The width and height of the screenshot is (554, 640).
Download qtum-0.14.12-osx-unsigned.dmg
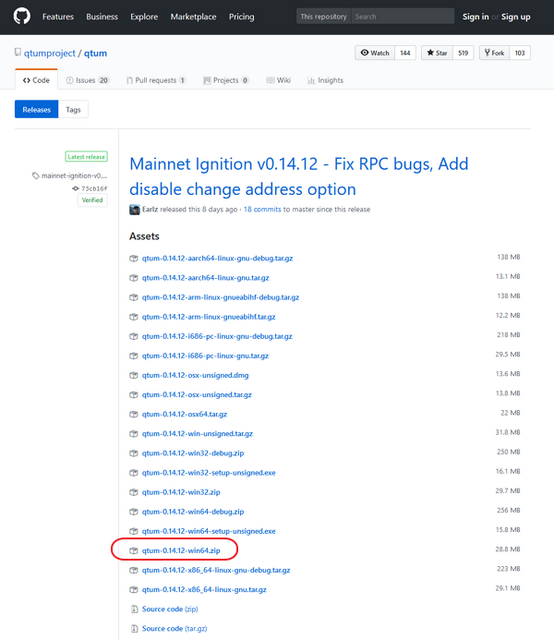click(195, 376)
